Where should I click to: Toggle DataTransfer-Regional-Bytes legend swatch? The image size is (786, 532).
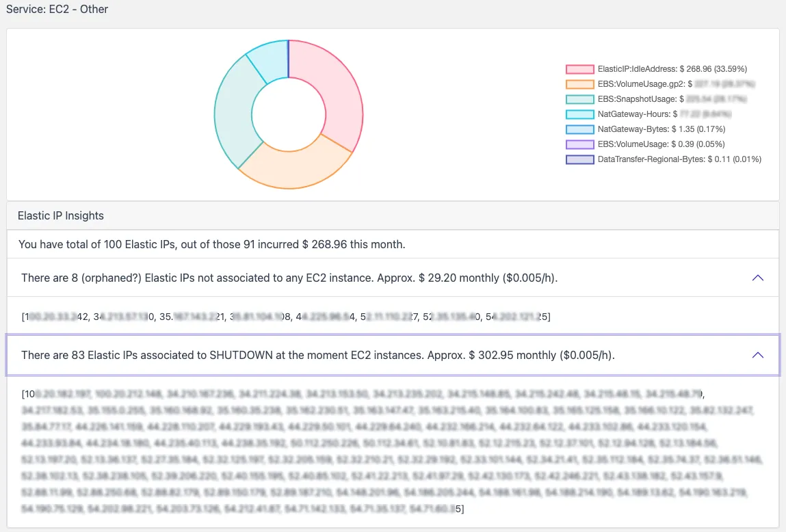[x=579, y=159]
